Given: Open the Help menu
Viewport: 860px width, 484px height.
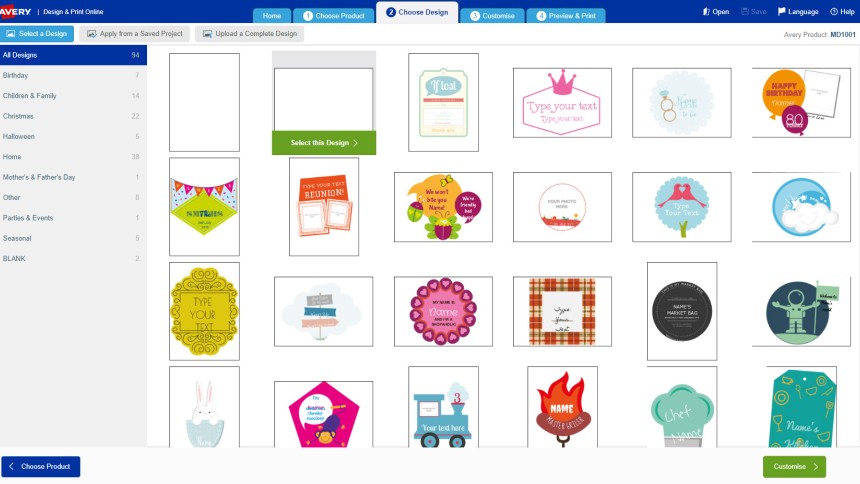Looking at the screenshot, I should pos(842,12).
